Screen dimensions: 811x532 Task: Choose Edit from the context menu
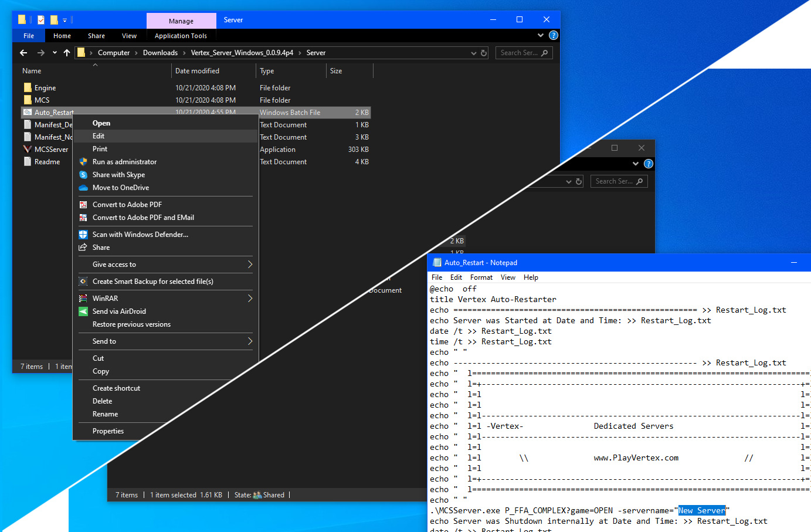99,136
